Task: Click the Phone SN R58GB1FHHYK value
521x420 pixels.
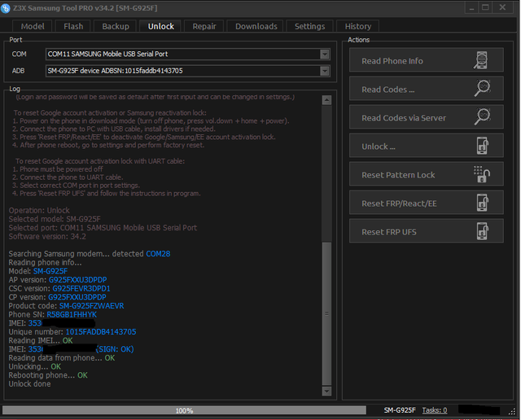Action: [72, 314]
